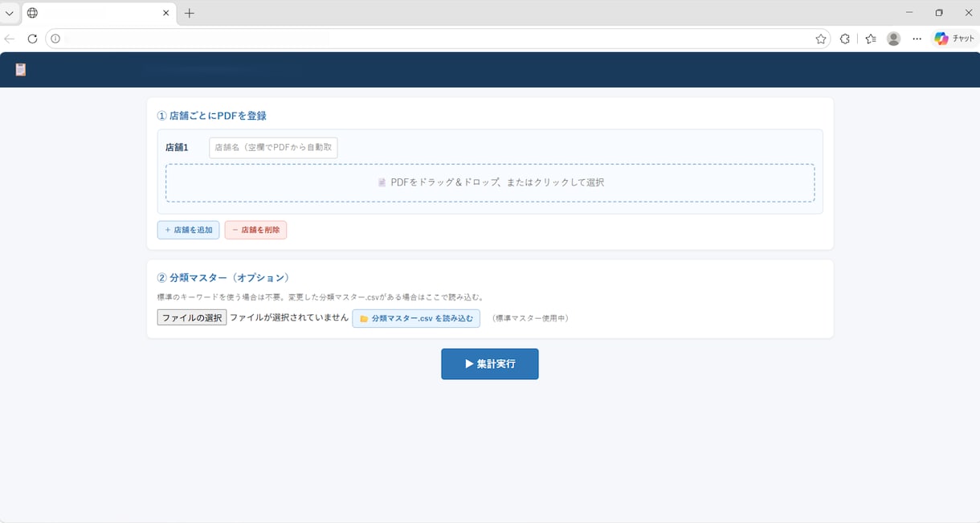Click the ファイルの選択 button
Viewport: 980px width, 523px height.
point(192,318)
